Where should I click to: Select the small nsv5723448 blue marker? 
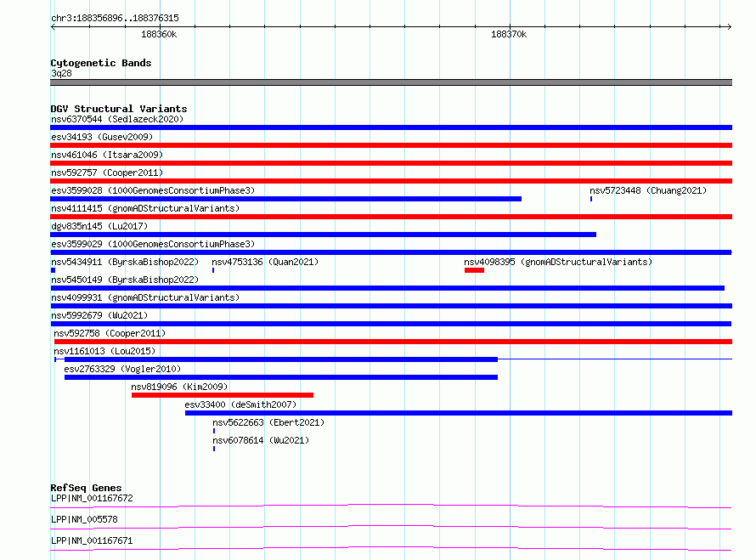pyautogui.click(x=591, y=199)
